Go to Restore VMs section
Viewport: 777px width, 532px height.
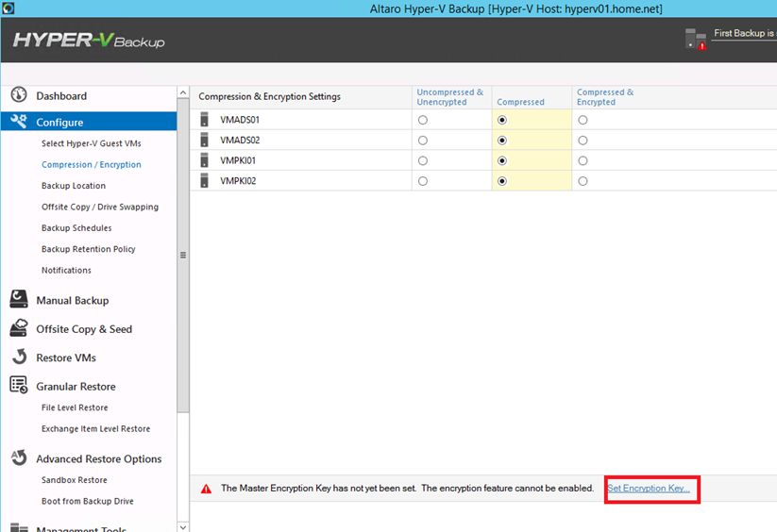66,357
